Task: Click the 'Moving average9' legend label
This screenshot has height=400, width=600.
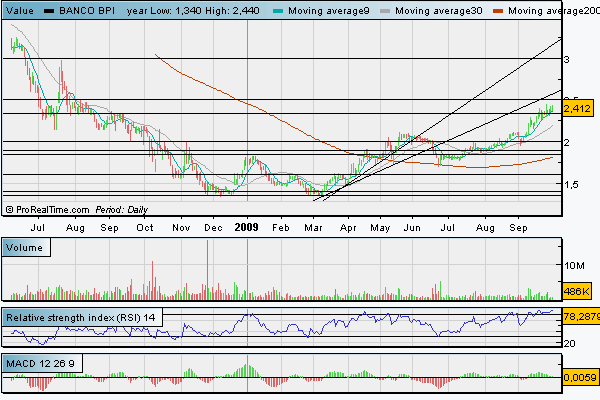Action: click(x=329, y=11)
